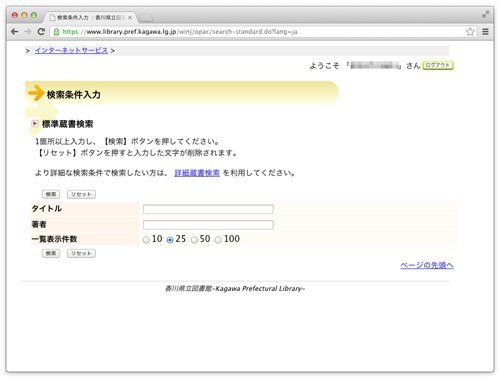
Task: Bookmark this page with the star icon
Action: (470, 32)
